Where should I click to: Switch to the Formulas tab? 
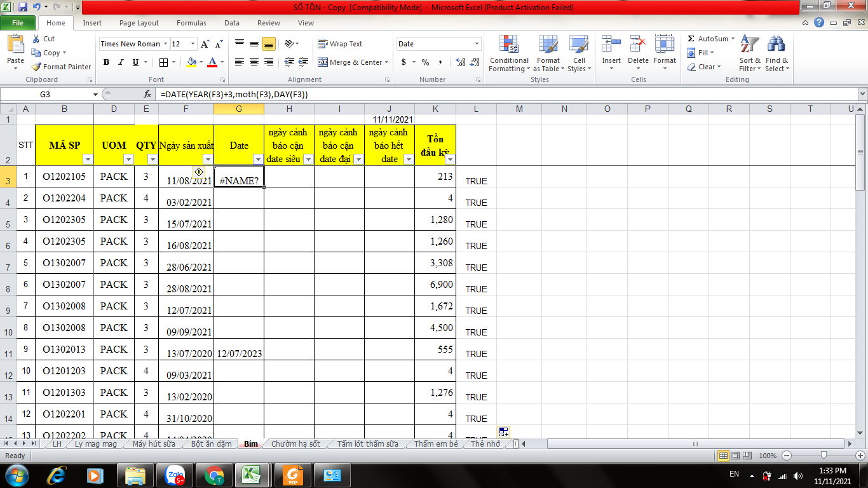coord(191,23)
